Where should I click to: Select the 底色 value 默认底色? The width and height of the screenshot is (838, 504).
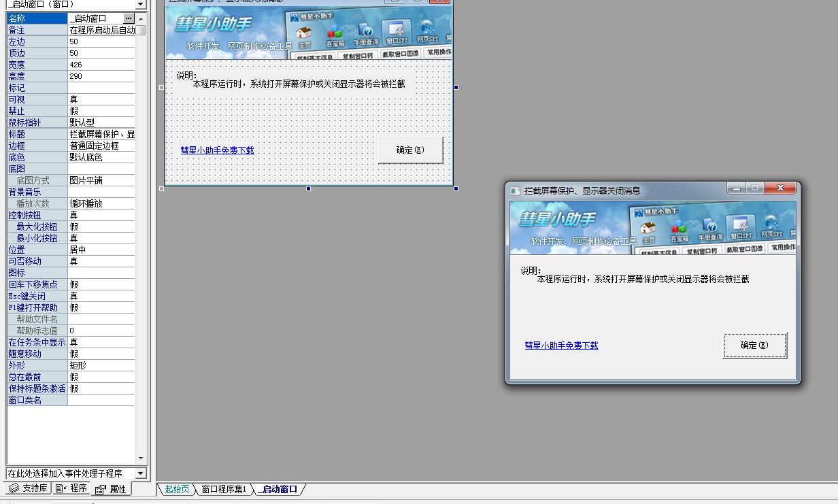click(101, 157)
